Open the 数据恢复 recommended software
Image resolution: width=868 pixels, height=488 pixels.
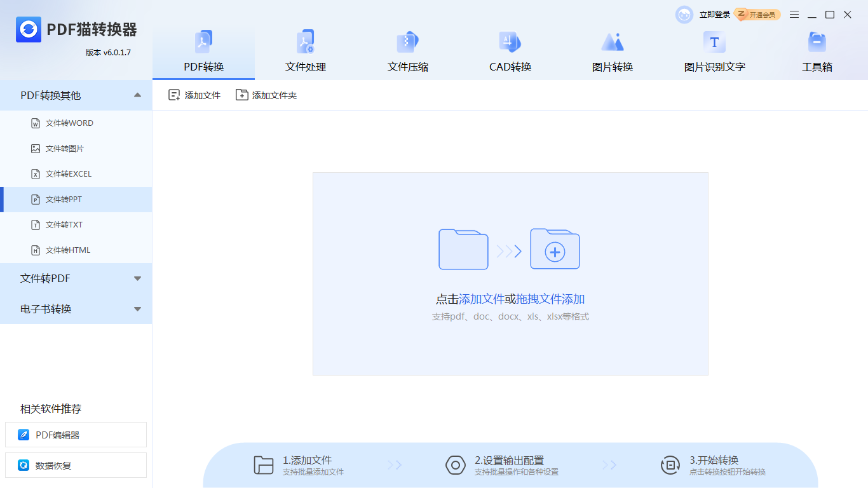[x=76, y=465]
